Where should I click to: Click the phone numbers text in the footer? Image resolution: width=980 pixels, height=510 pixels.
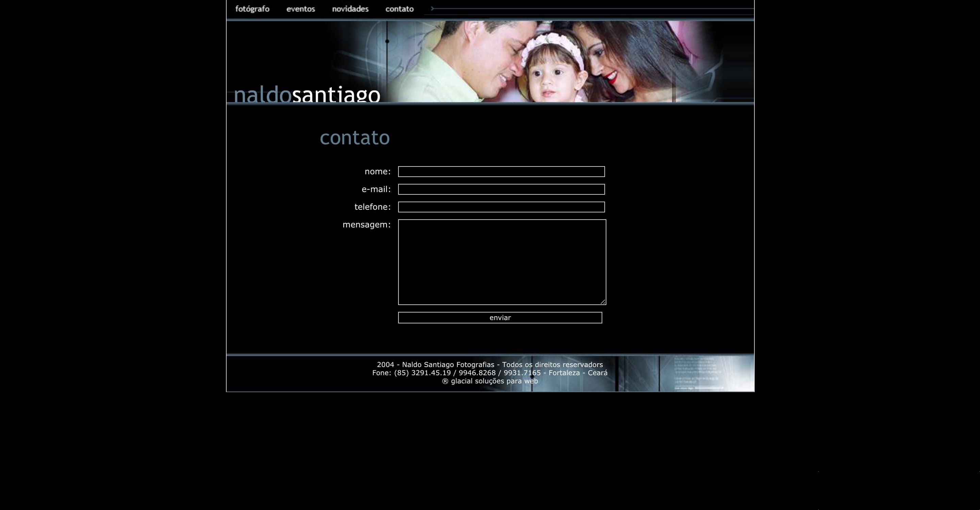coord(490,372)
